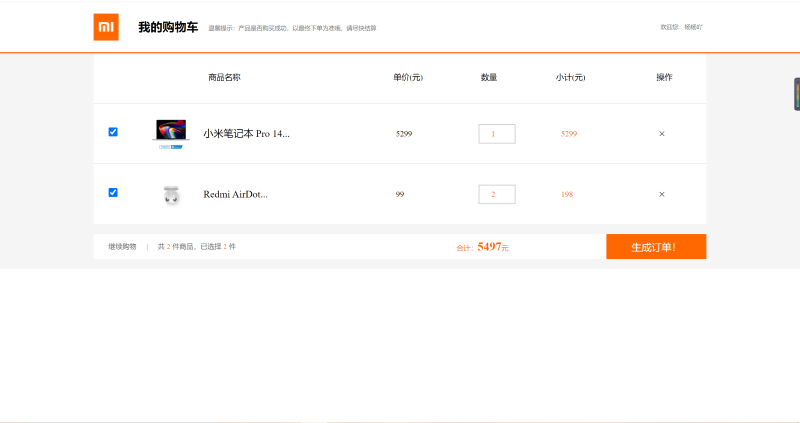Remove 小米笔记本 Pro with its × icon
This screenshot has height=423, width=800.
click(x=662, y=134)
